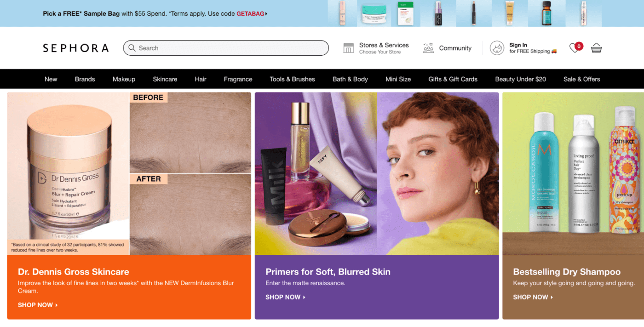Click the Community link
Viewport: 644px width, 327px height.
tap(455, 48)
